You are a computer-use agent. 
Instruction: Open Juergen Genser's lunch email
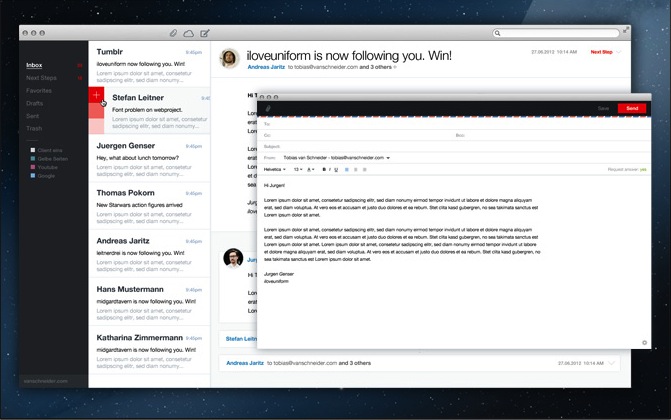click(x=149, y=158)
